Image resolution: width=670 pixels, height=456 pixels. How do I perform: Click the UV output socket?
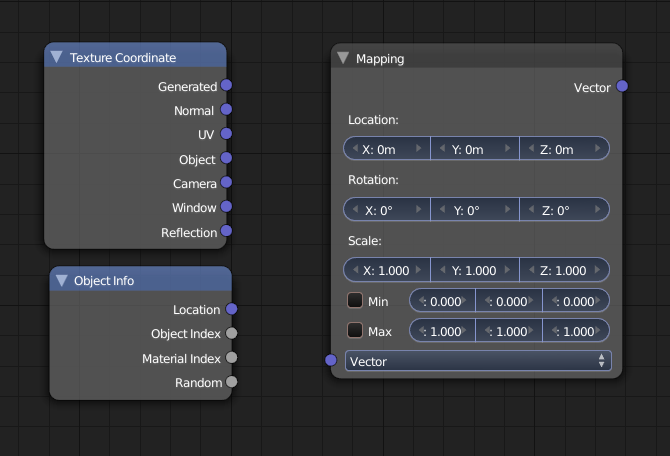coord(226,134)
